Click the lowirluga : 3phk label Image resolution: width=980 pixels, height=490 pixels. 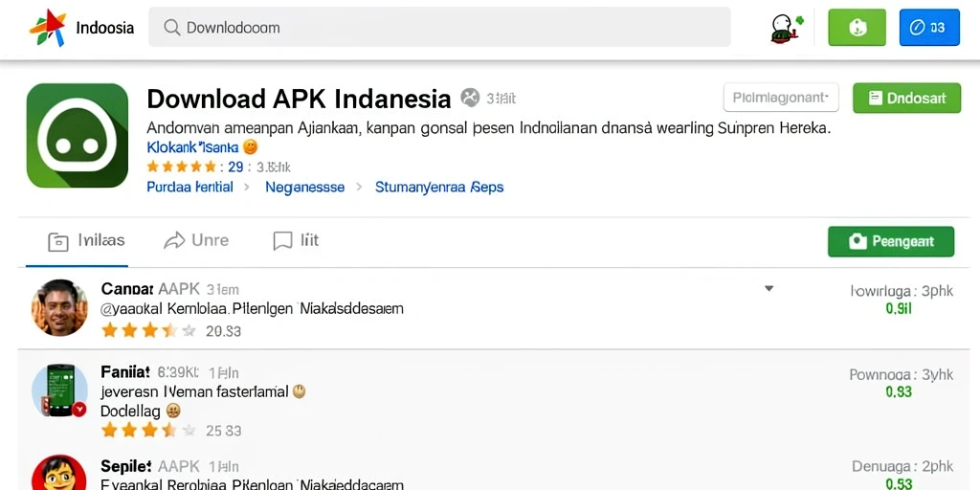[x=902, y=291]
